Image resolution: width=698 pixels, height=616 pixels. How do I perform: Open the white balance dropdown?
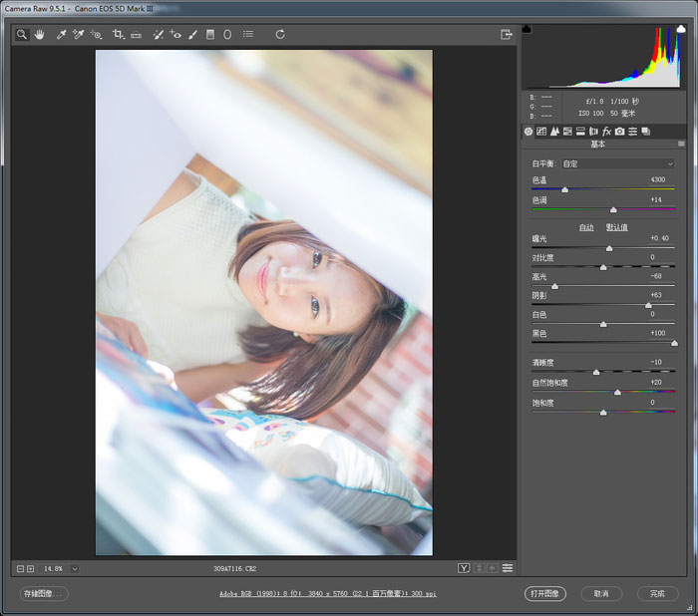(x=617, y=163)
